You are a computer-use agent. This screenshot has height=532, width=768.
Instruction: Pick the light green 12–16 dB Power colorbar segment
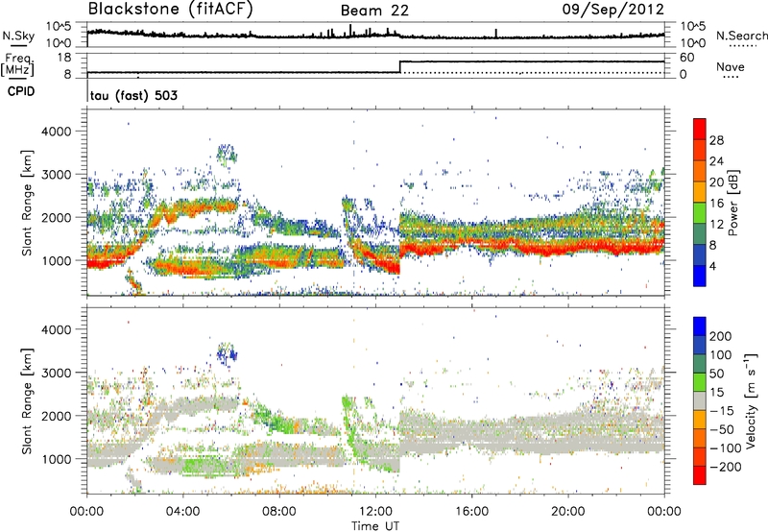700,212
